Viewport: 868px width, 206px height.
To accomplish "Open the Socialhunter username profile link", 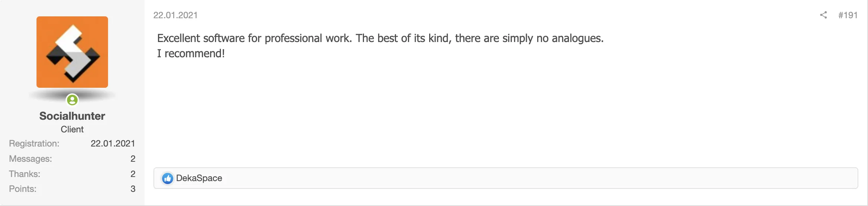I will tap(72, 116).
